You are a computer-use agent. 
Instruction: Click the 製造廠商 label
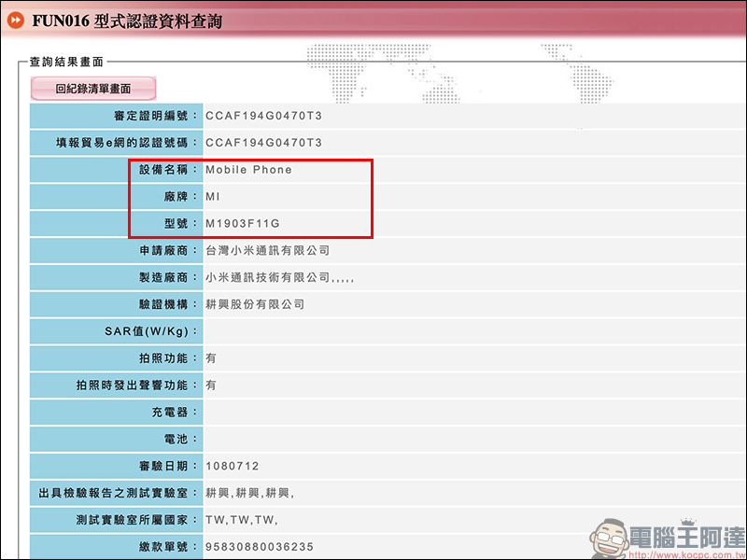pyautogui.click(x=168, y=277)
